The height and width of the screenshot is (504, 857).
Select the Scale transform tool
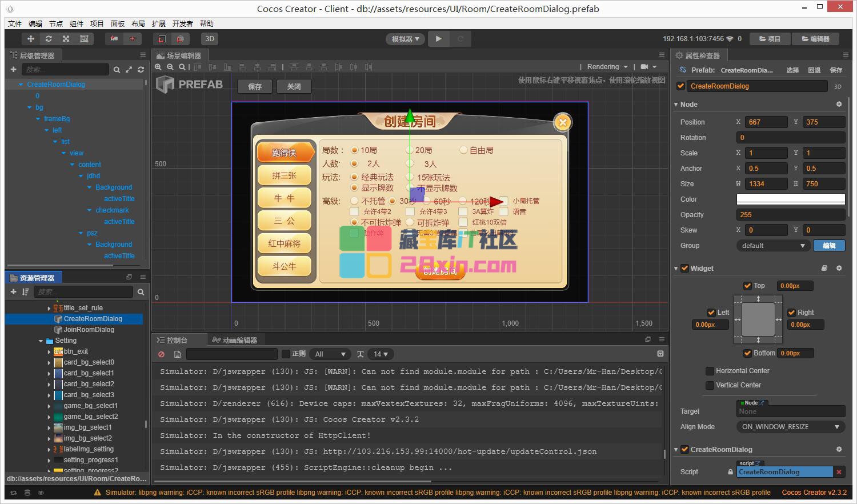[66, 39]
